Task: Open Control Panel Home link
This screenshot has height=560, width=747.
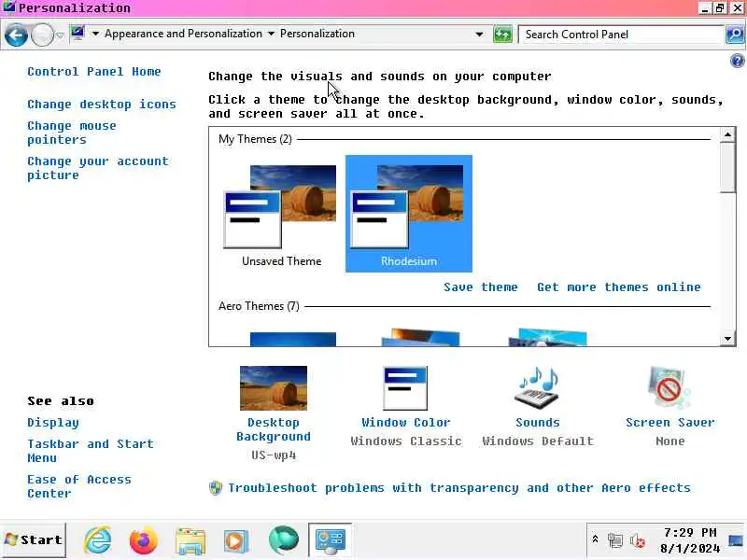Action: pyautogui.click(x=94, y=72)
